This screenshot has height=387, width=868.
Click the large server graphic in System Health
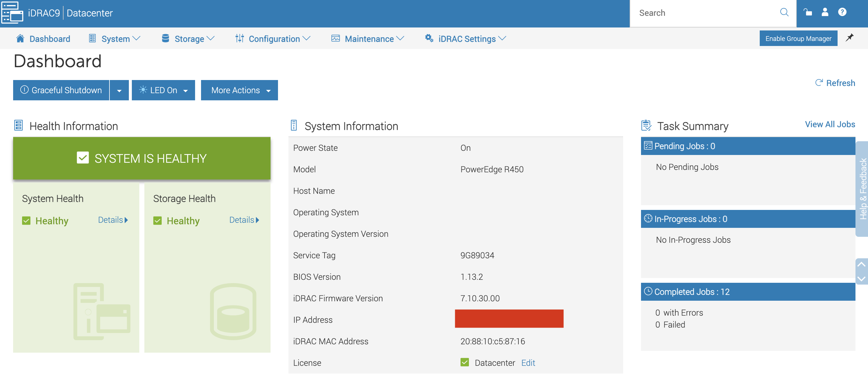tap(102, 311)
